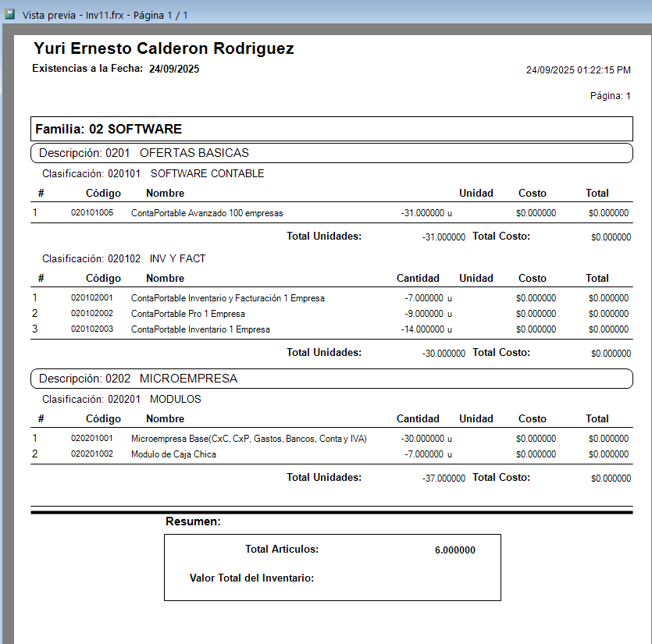Click the Descripción 0202 MICROEMPRESA group box
The image size is (652, 644).
[x=332, y=379]
